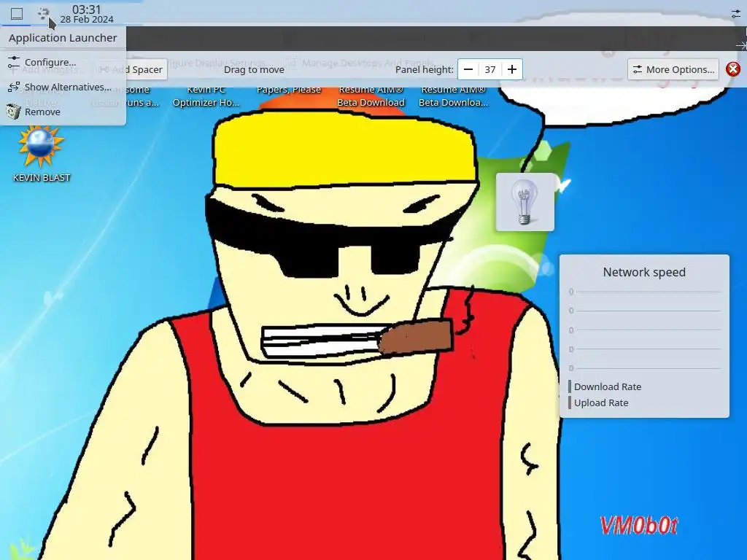Viewport: 747px width, 560px height.
Task: Click the Add Spacer button
Action: pyautogui.click(x=131, y=69)
